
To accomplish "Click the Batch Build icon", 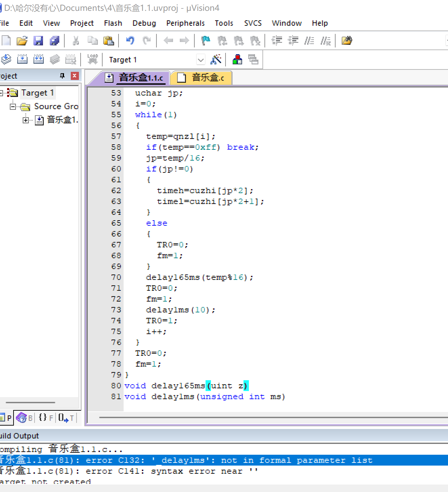I will [55, 59].
